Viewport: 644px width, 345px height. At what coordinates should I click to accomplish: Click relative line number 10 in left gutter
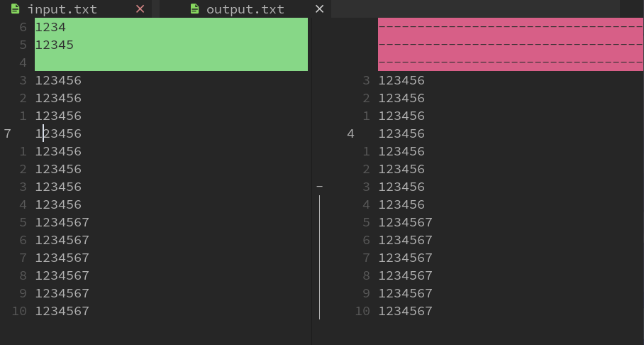coord(20,311)
